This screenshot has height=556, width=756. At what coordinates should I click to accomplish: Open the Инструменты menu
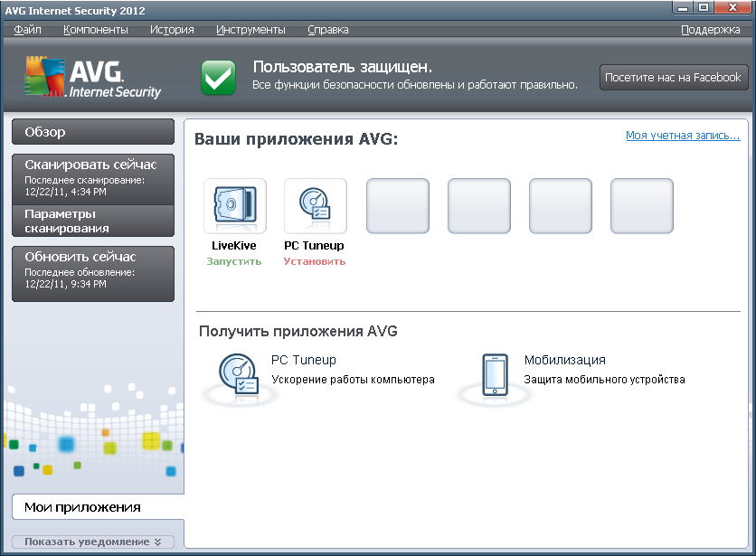coord(250,30)
